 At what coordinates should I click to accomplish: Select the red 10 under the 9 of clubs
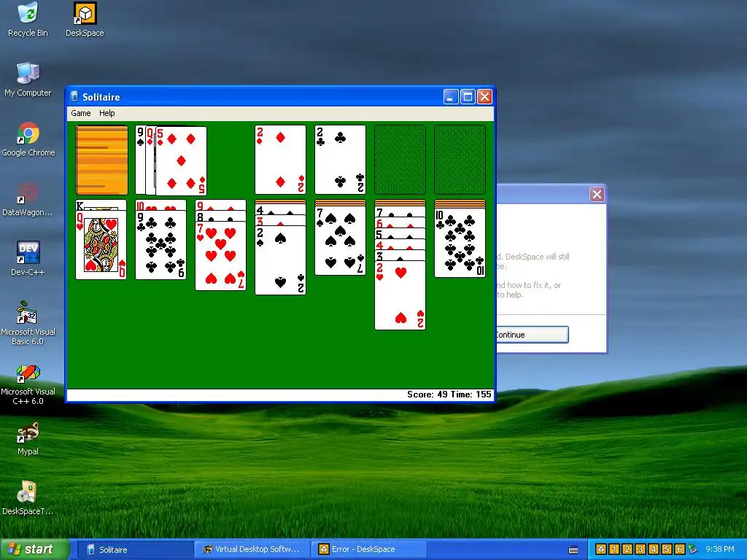click(x=161, y=205)
